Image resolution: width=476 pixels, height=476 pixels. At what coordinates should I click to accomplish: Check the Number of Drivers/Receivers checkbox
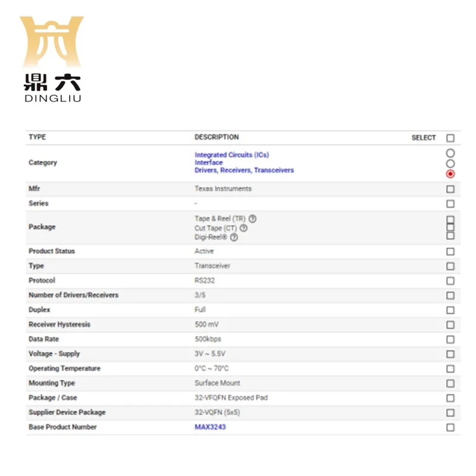click(x=450, y=295)
